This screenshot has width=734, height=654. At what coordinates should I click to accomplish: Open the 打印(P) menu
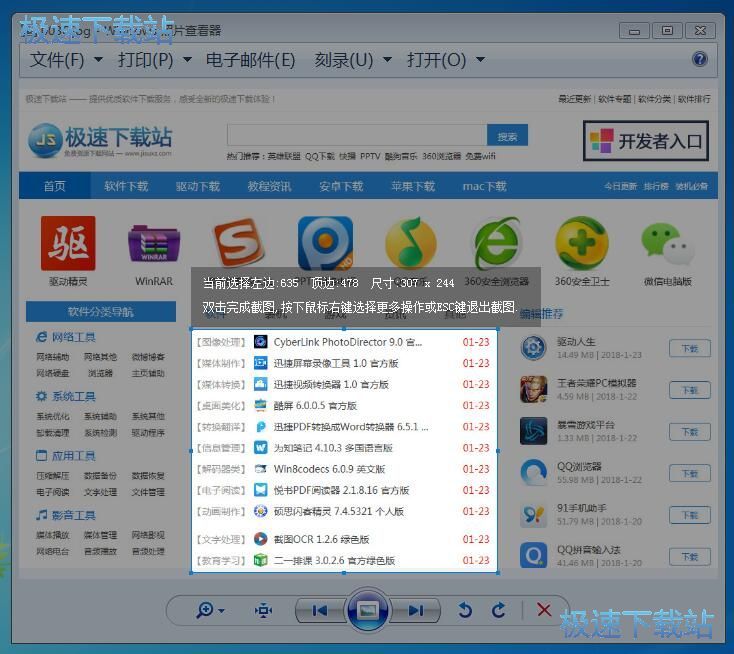pyautogui.click(x=154, y=60)
